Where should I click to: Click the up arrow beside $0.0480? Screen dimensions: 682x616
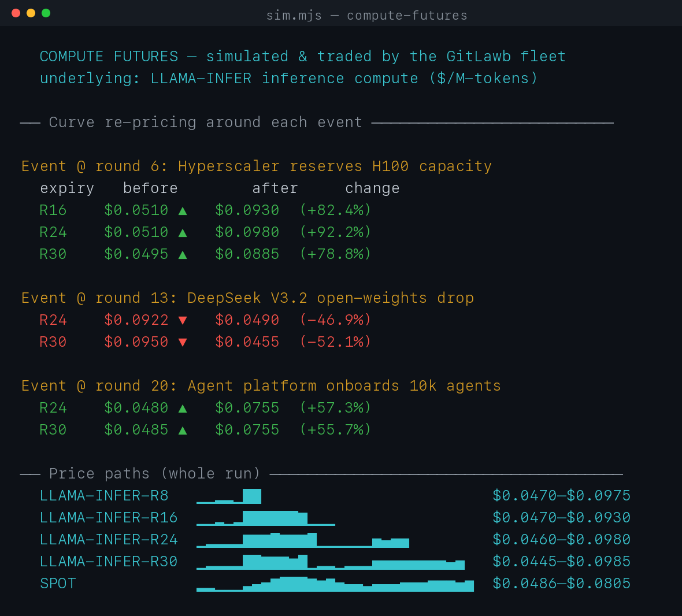click(183, 409)
